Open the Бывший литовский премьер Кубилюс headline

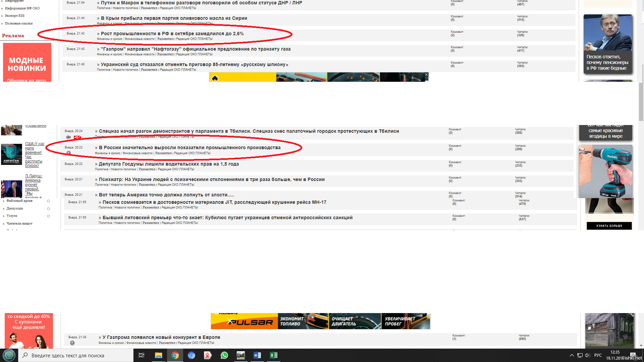[x=227, y=218]
